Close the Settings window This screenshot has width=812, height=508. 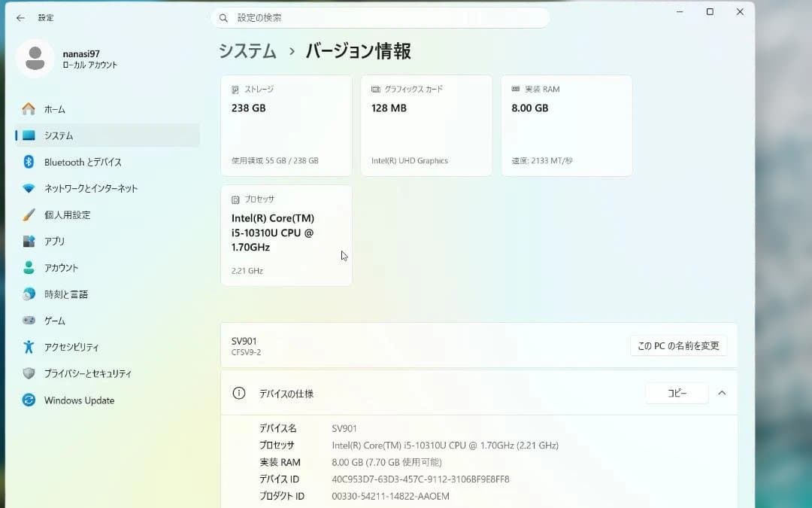[x=740, y=11]
